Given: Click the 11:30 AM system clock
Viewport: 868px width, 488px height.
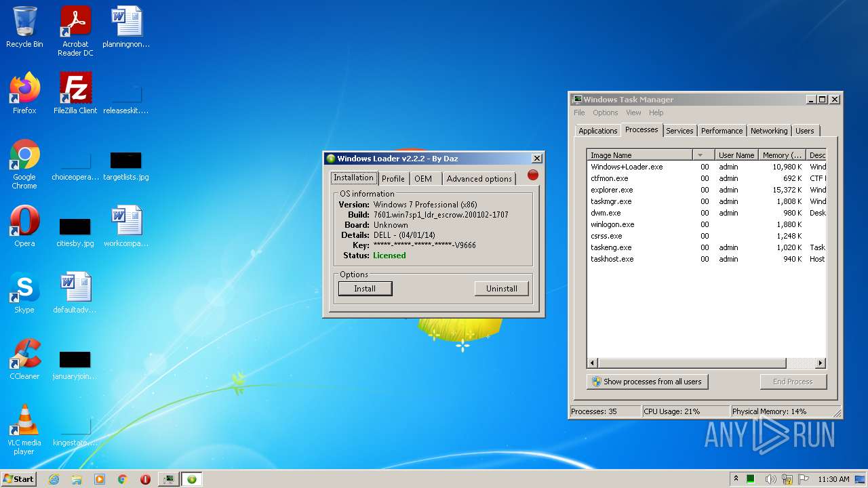Looking at the screenshot, I should click(833, 479).
